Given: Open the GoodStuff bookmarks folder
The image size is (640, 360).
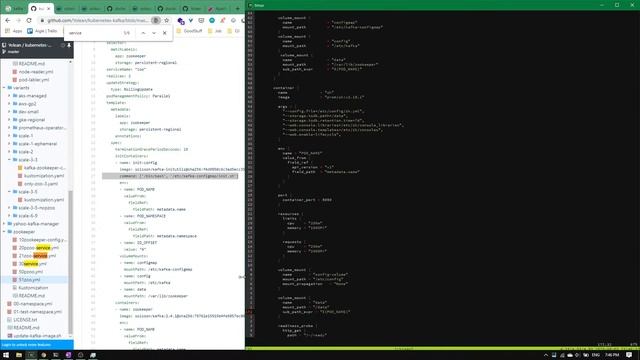Looking at the screenshot, I should (189, 31).
